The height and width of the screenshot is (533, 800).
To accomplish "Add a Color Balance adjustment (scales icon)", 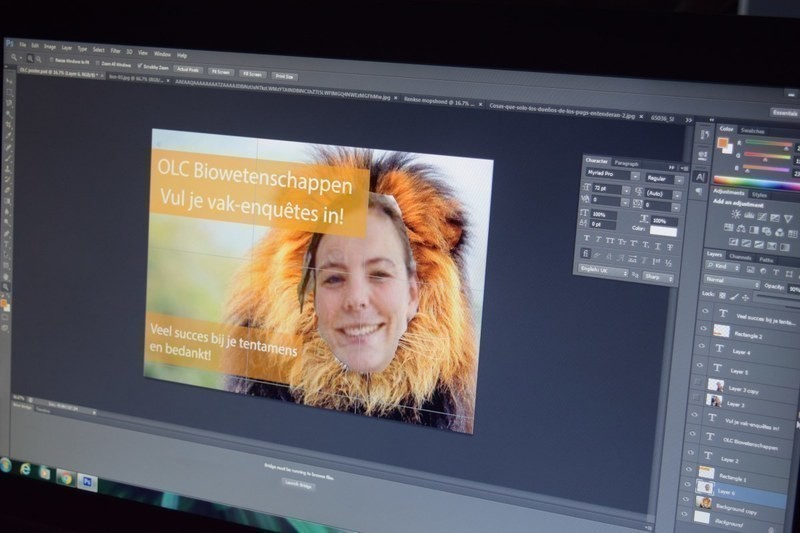I will (741, 229).
